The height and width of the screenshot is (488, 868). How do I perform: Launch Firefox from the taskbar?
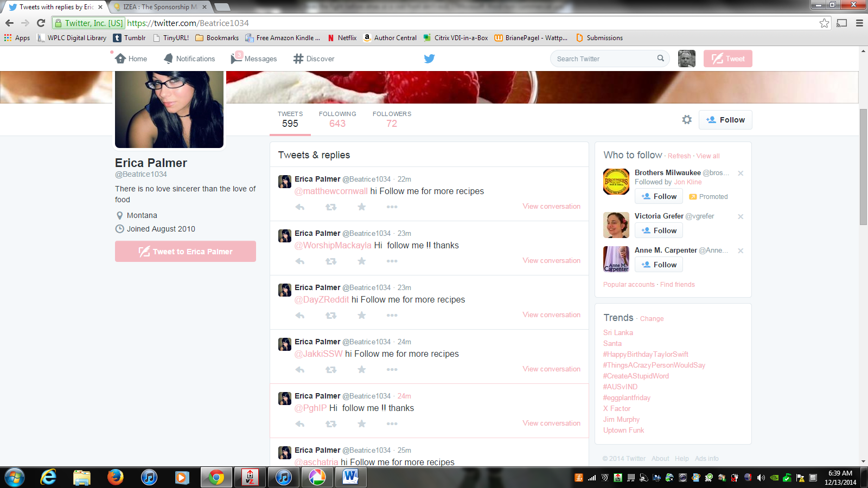[115, 478]
